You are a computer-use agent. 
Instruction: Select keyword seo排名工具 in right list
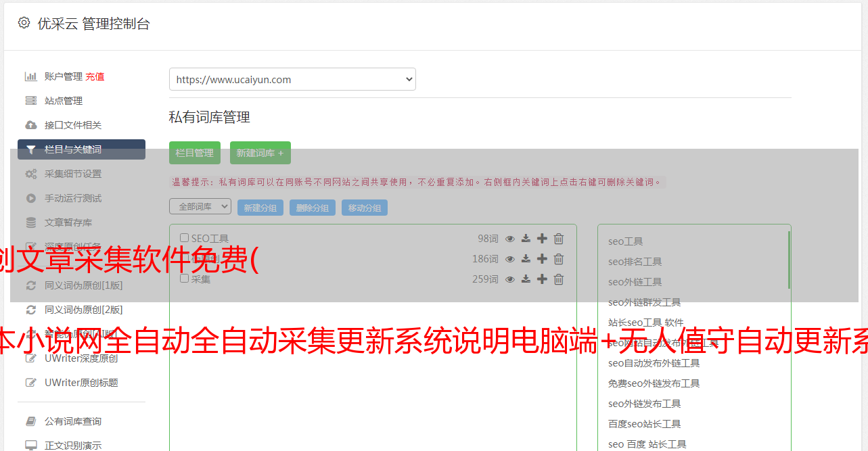635,262
